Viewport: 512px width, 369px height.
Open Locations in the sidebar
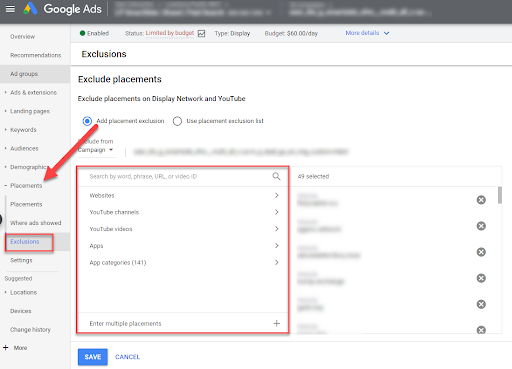(x=23, y=293)
